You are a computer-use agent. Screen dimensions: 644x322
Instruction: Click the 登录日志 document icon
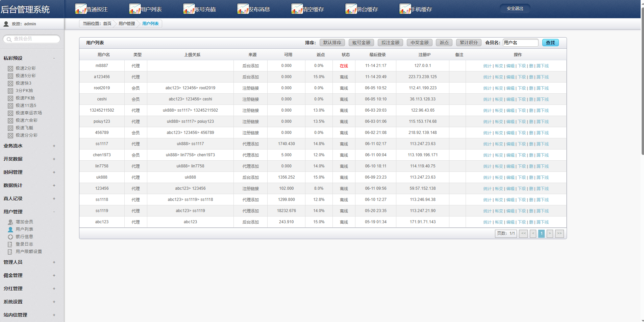pyautogui.click(x=10, y=244)
